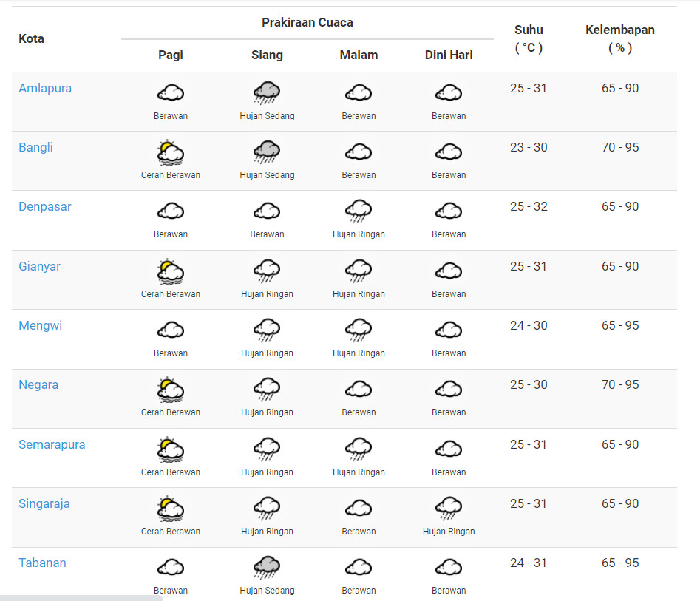This screenshot has height=601, width=700.
Task: Click the Kelembapan column header
Action: 620,39
